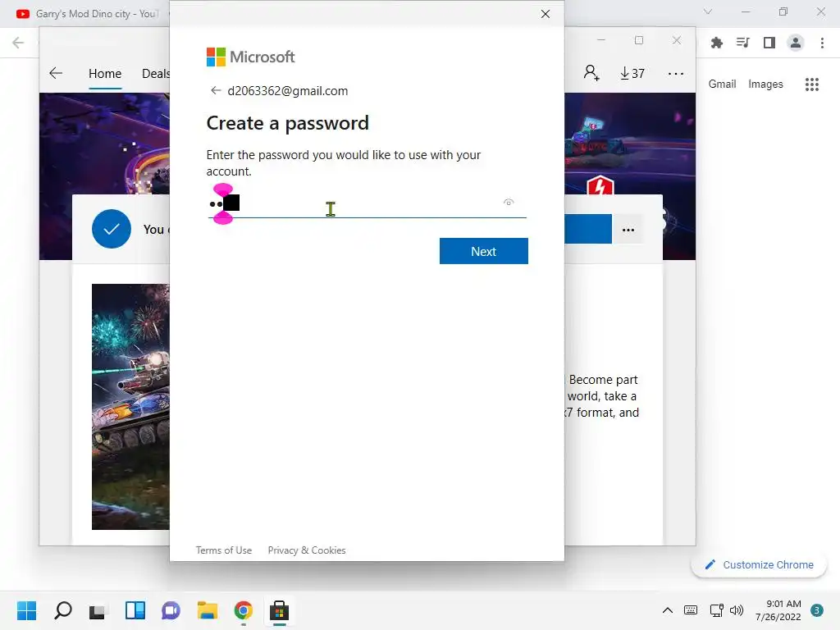Switch to Google Chrome on the taskbar
Screen dimensions: 840x630
tap(243, 610)
